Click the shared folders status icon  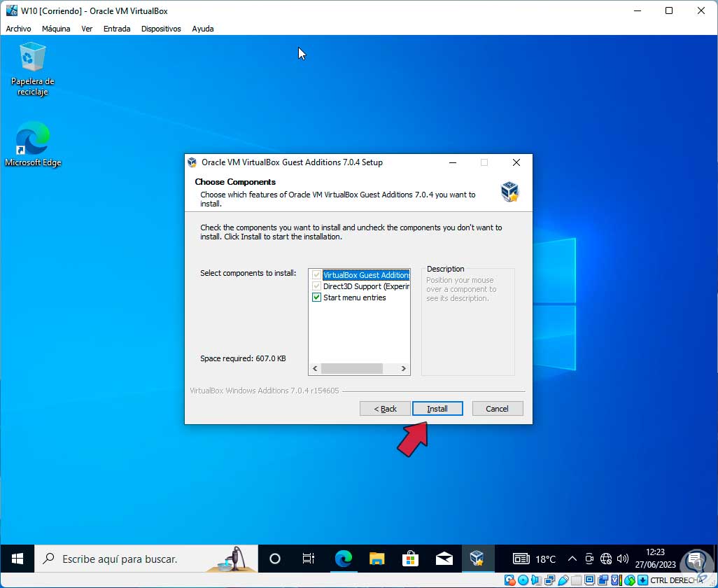click(577, 581)
